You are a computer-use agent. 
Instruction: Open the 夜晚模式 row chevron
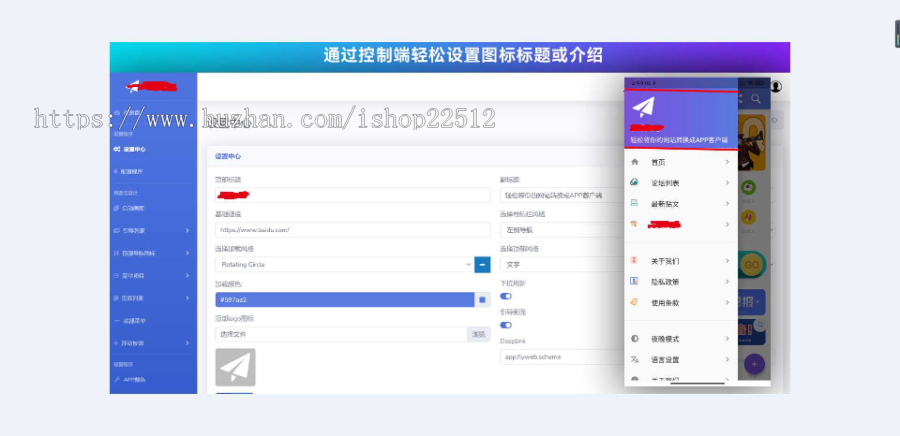(727, 338)
